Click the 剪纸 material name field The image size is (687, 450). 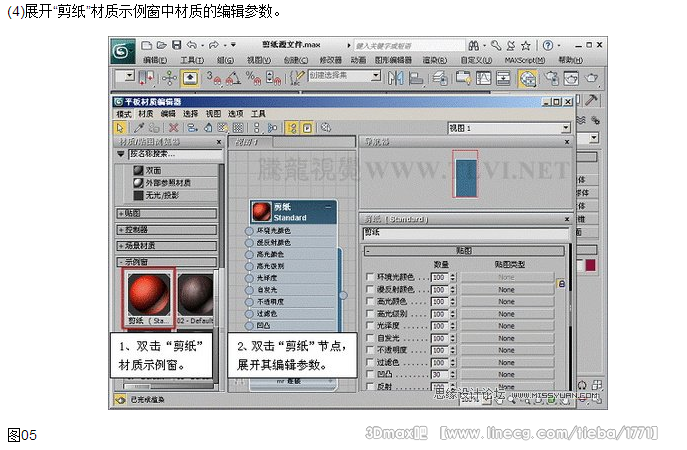(x=466, y=233)
